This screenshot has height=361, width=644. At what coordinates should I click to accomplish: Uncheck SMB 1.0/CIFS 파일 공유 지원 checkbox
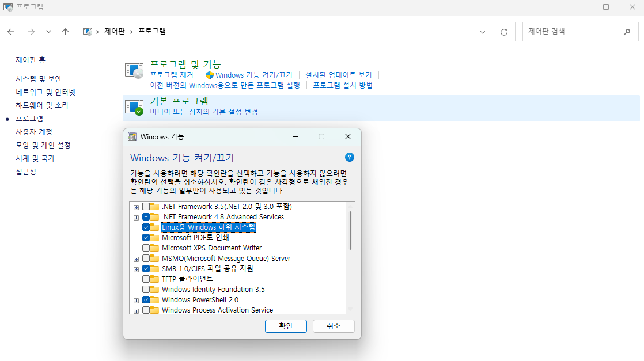tap(146, 269)
